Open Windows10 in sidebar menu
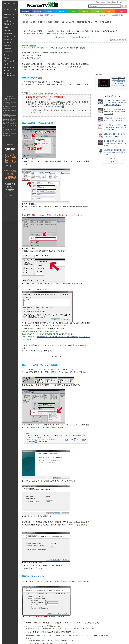This screenshot has width=129, height=644. point(8,52)
